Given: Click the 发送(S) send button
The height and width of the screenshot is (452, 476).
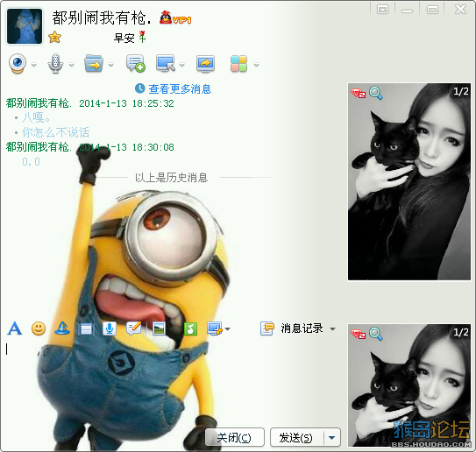Looking at the screenshot, I should [x=297, y=437].
